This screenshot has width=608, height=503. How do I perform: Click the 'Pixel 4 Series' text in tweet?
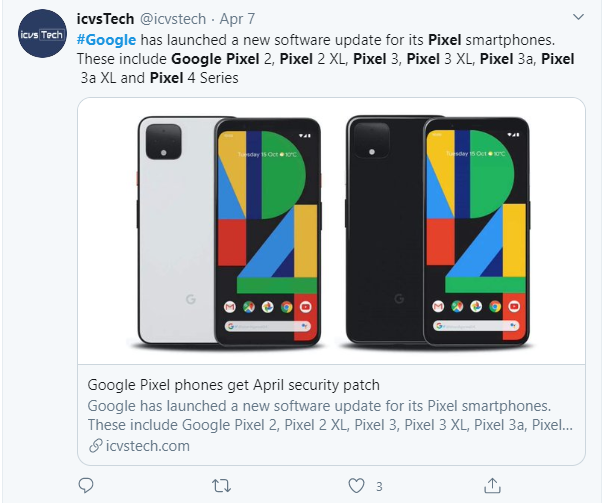pyautogui.click(x=194, y=78)
